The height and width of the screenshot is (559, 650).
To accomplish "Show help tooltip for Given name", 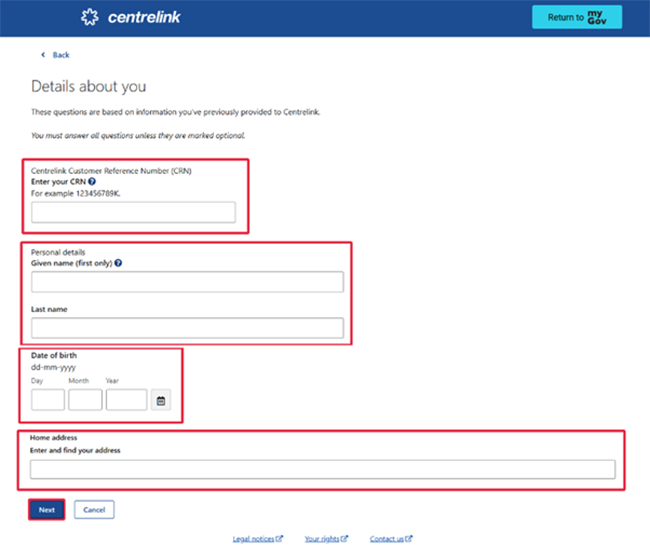I will click(118, 263).
